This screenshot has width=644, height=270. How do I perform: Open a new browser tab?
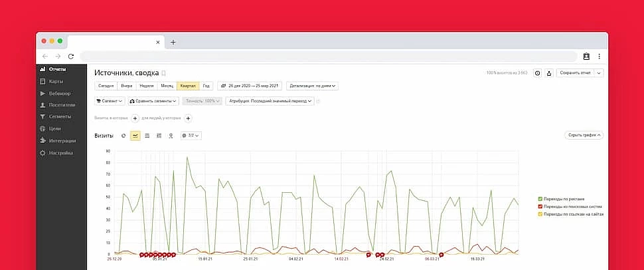[173, 42]
